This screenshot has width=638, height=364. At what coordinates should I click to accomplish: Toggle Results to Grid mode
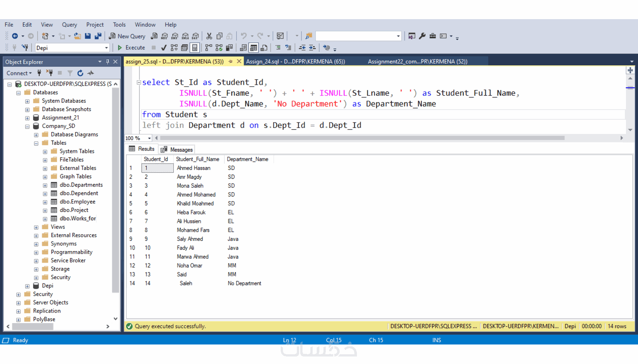[x=254, y=48]
